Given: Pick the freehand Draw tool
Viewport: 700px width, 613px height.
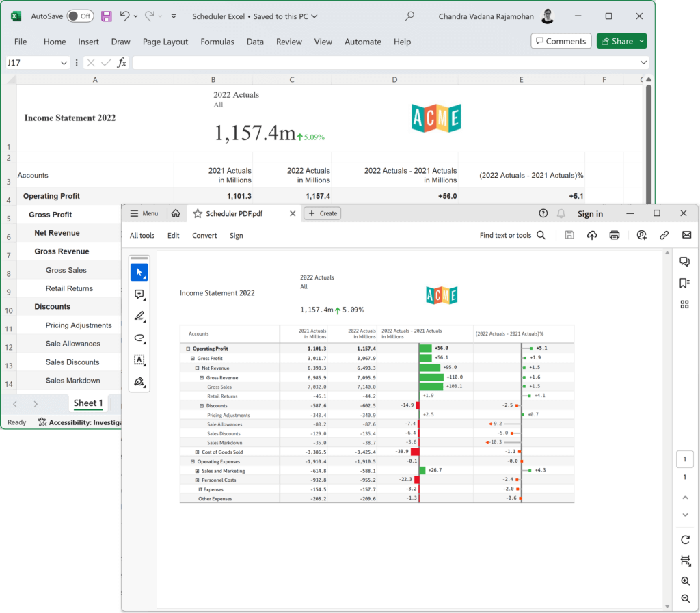Looking at the screenshot, I should pos(139,338).
